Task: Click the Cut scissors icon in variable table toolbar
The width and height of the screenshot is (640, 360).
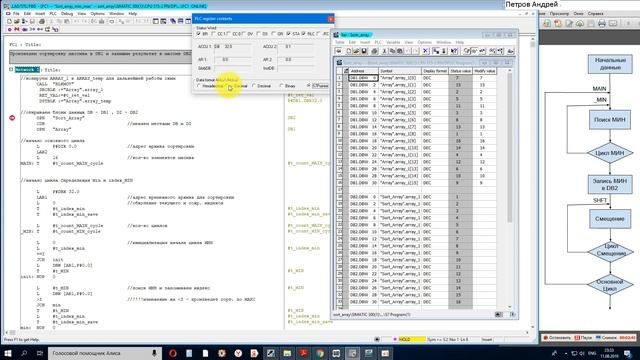Action: tap(384, 51)
